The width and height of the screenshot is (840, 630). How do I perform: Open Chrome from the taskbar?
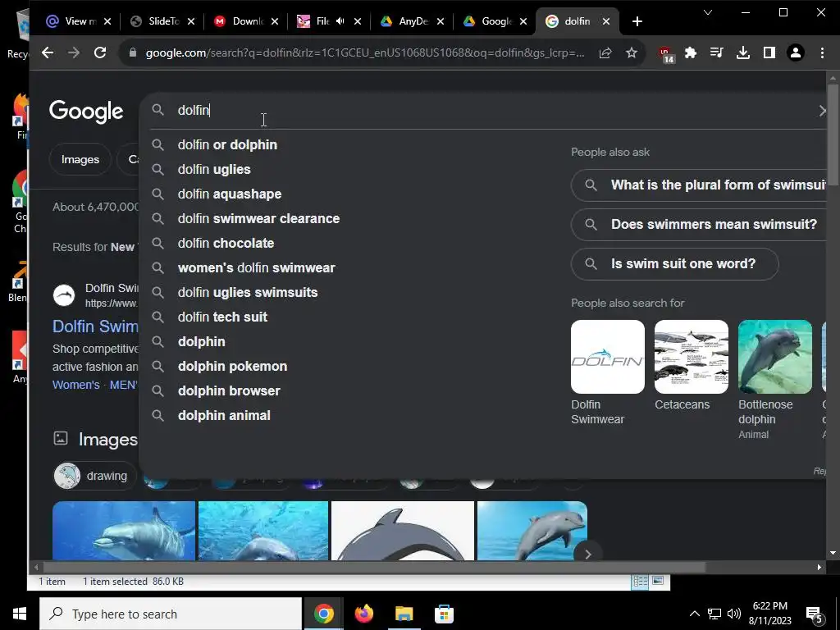point(323,614)
